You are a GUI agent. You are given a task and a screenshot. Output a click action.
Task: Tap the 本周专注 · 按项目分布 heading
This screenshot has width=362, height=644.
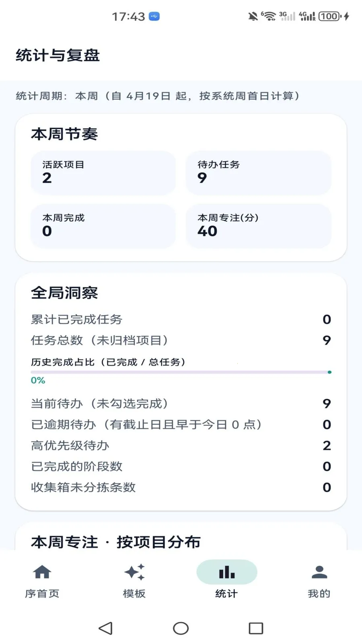[116, 542]
